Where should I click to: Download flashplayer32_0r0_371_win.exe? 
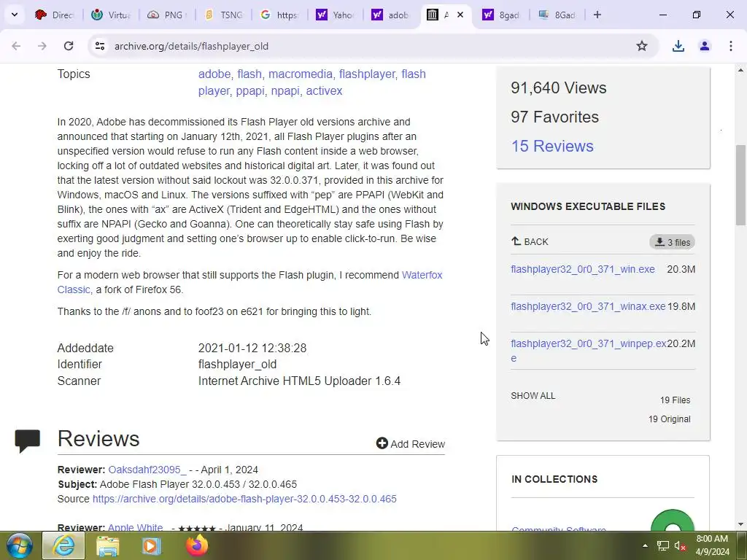tap(583, 269)
